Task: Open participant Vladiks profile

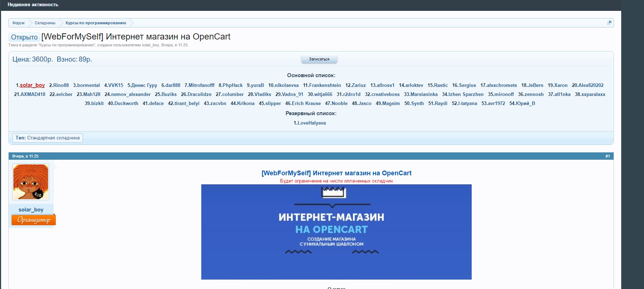Action: point(263,94)
